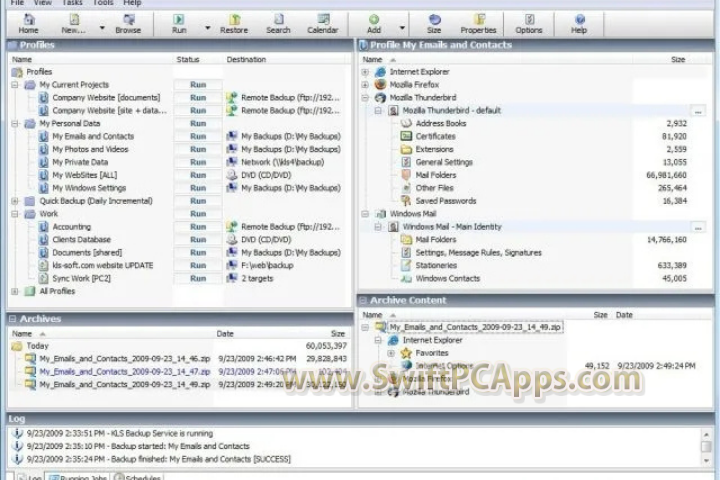Click the All Profiles icon

pyautogui.click(x=30, y=291)
